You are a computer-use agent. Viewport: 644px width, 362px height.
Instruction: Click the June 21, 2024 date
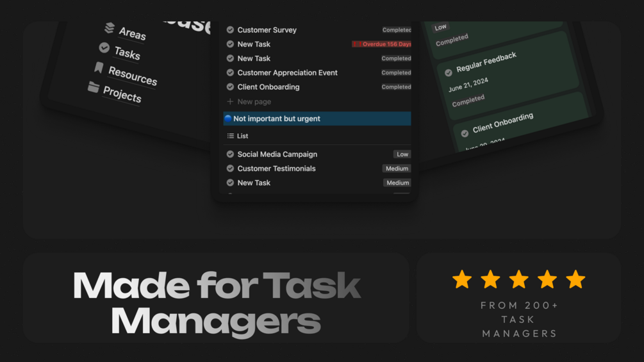pos(468,85)
